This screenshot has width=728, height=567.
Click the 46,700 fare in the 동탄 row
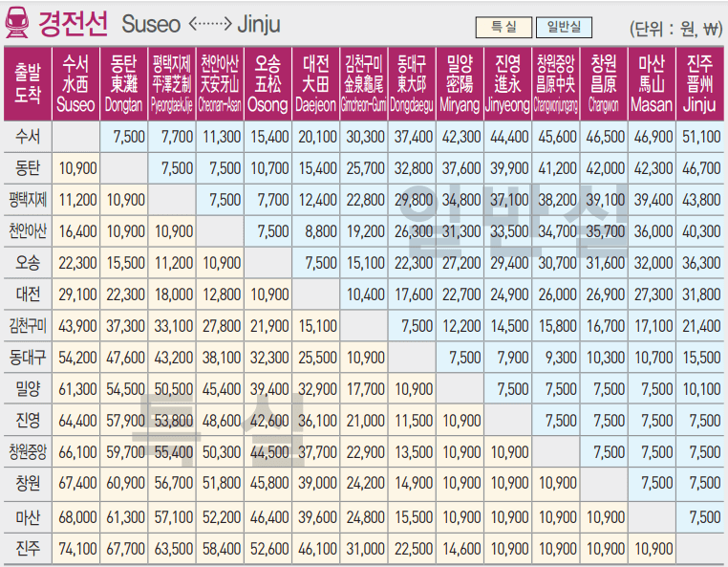pyautogui.click(x=701, y=168)
